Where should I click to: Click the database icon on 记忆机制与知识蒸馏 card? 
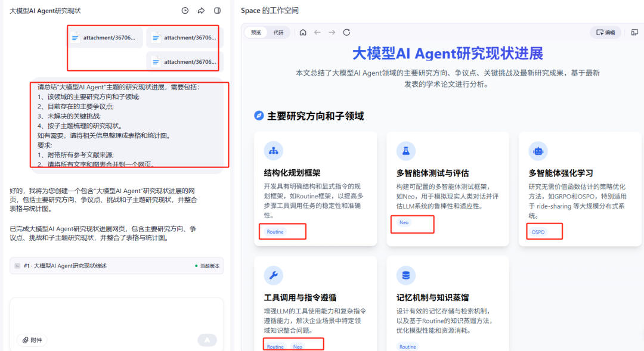coord(406,275)
